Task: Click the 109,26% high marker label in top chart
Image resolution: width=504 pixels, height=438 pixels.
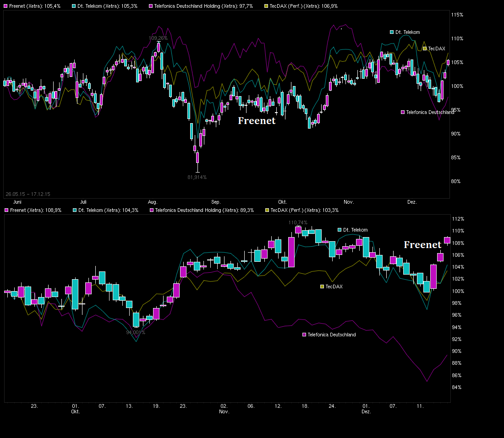Action: pos(158,38)
